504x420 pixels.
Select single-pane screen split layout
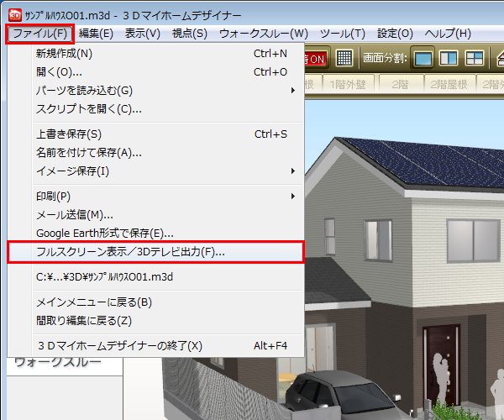[424, 58]
